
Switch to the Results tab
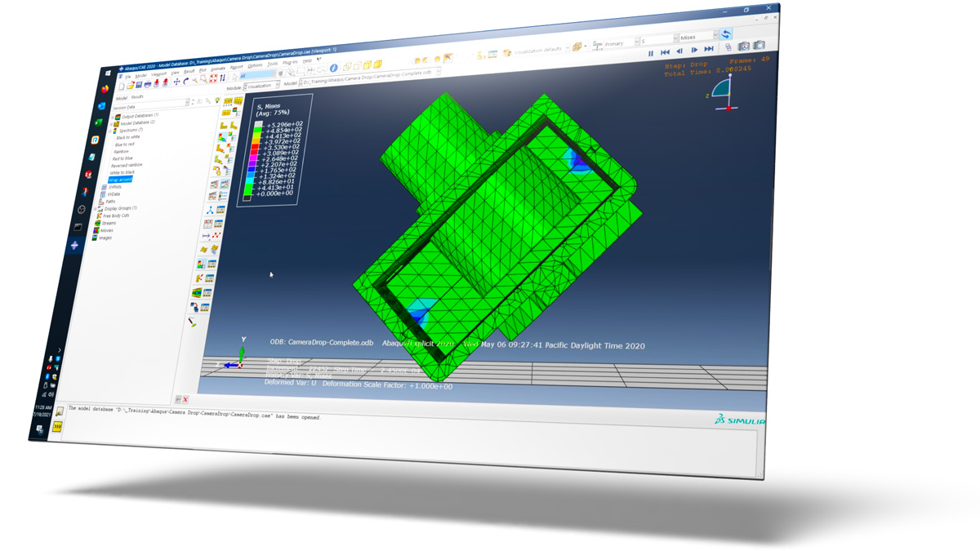(137, 97)
